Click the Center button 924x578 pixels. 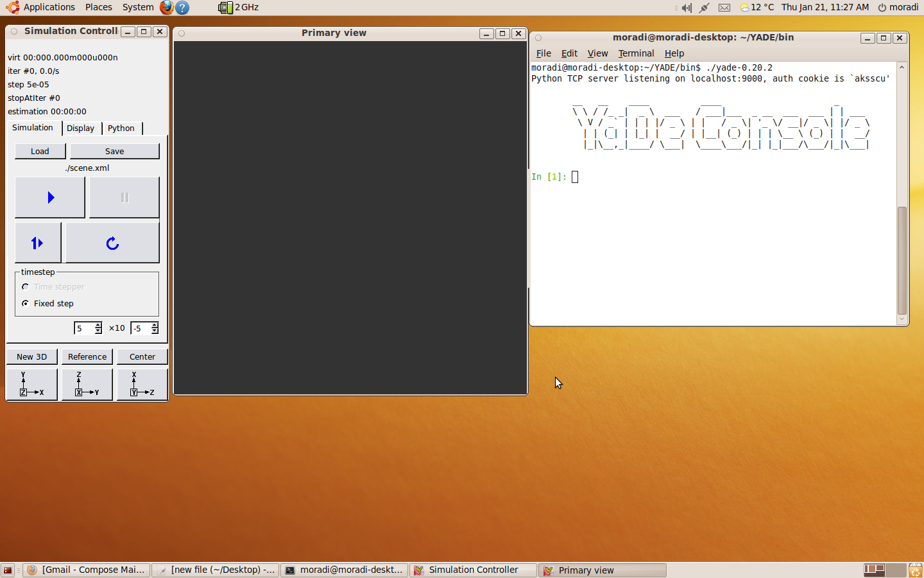point(142,356)
